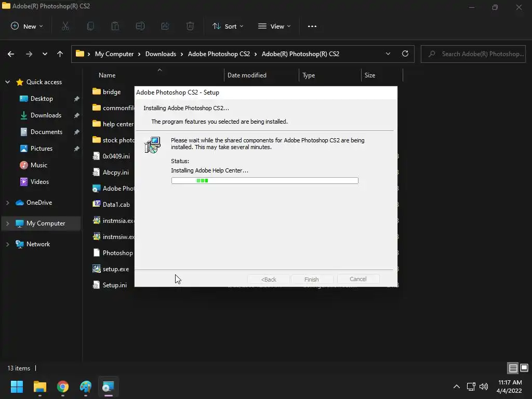
Task: Show hidden system tray icons
Action: click(x=457, y=387)
